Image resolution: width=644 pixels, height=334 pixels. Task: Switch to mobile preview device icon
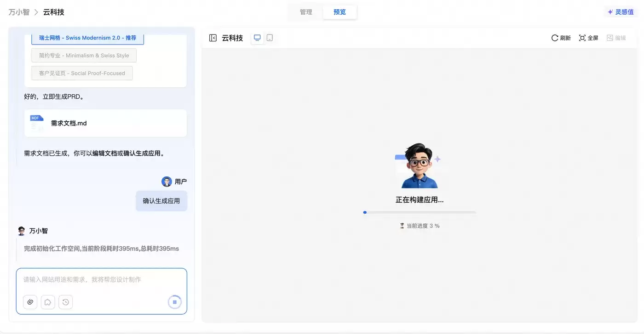click(x=270, y=38)
